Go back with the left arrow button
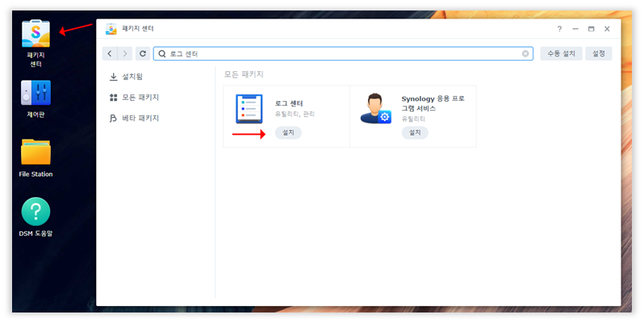The width and height of the screenshot is (644, 323). coord(110,53)
